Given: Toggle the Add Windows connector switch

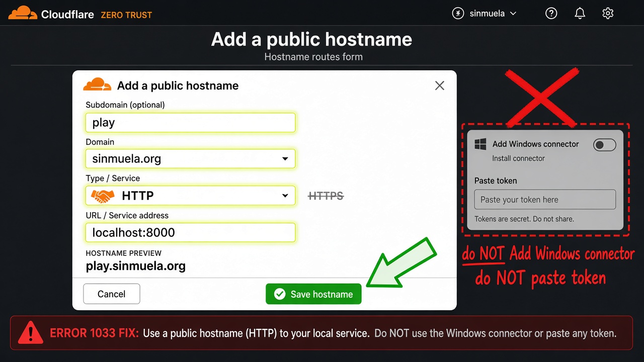Looking at the screenshot, I should coord(604,145).
